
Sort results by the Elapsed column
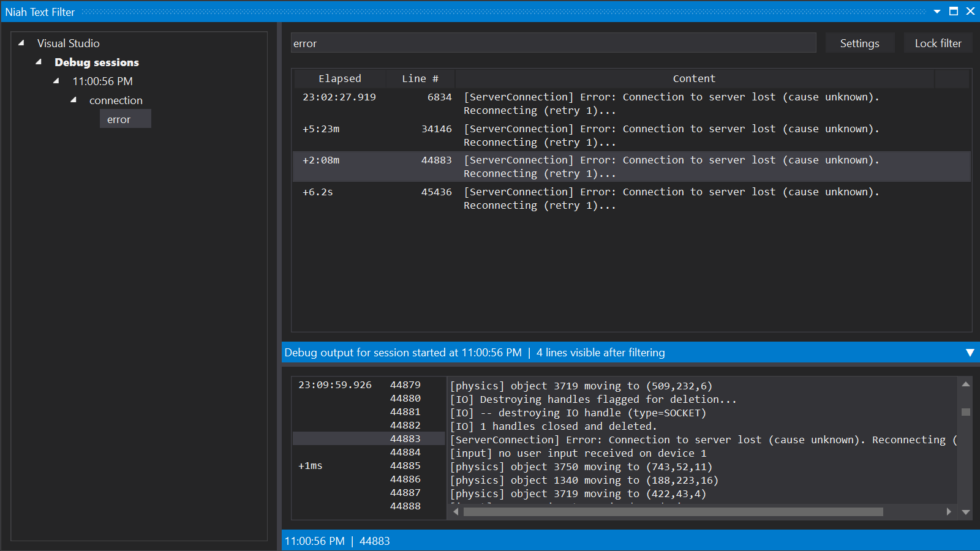[x=340, y=78]
